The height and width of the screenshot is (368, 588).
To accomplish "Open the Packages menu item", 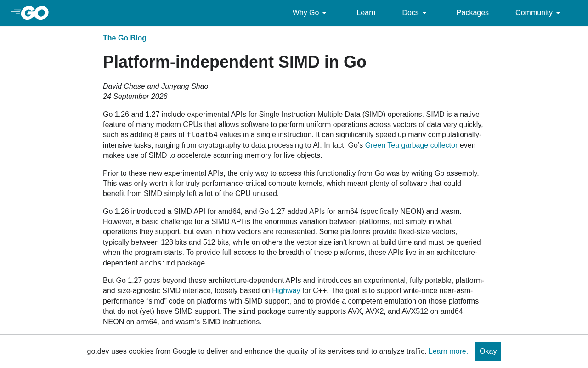I will 473,13.
